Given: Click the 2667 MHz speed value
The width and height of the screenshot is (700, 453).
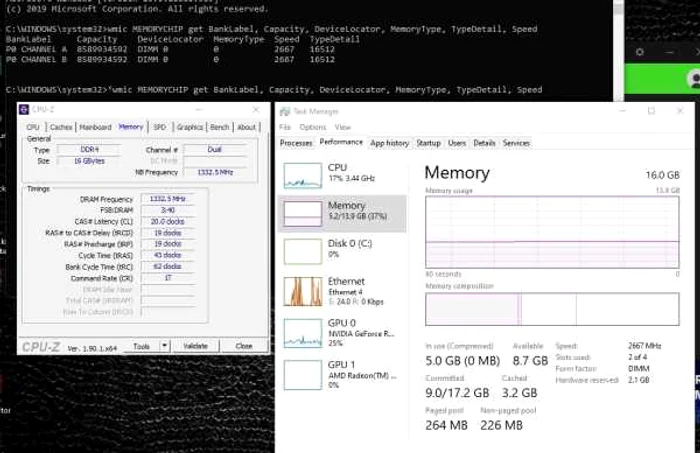Looking at the screenshot, I should click(644, 346).
